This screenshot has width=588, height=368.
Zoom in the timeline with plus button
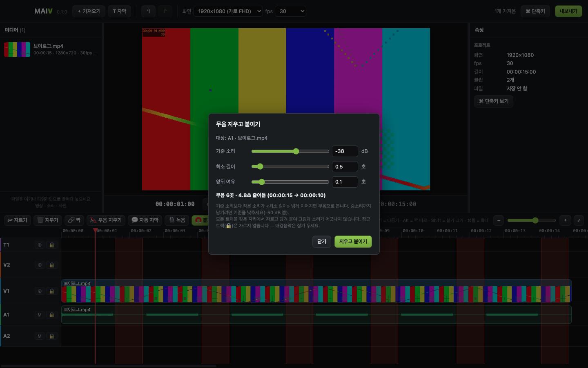tap(565, 220)
